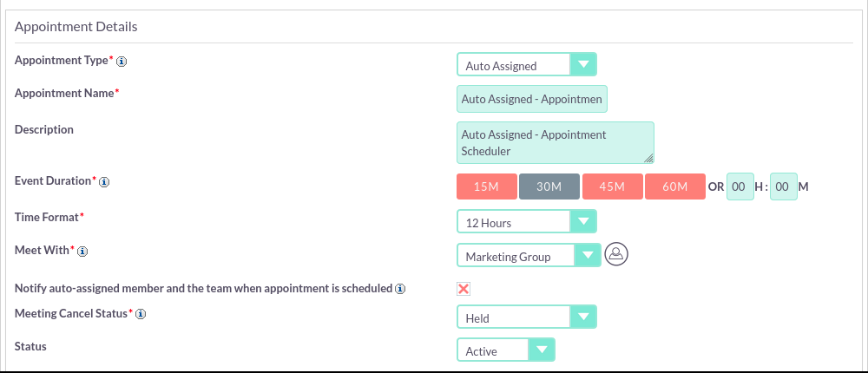Choose the 45M event duration

[x=612, y=186]
